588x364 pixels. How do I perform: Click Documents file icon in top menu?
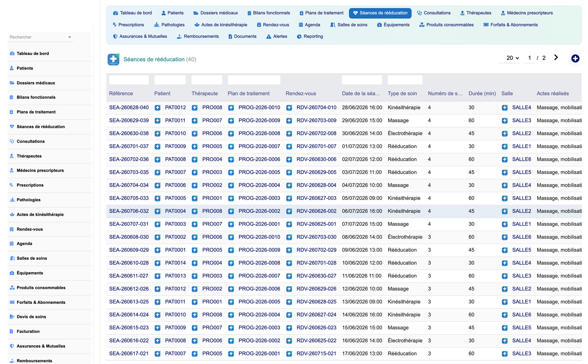tap(230, 37)
